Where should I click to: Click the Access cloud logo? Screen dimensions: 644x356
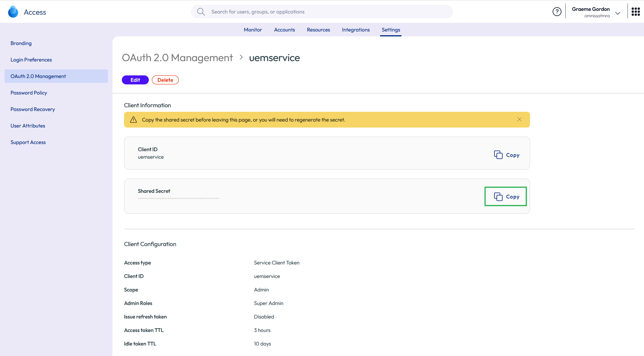click(13, 12)
